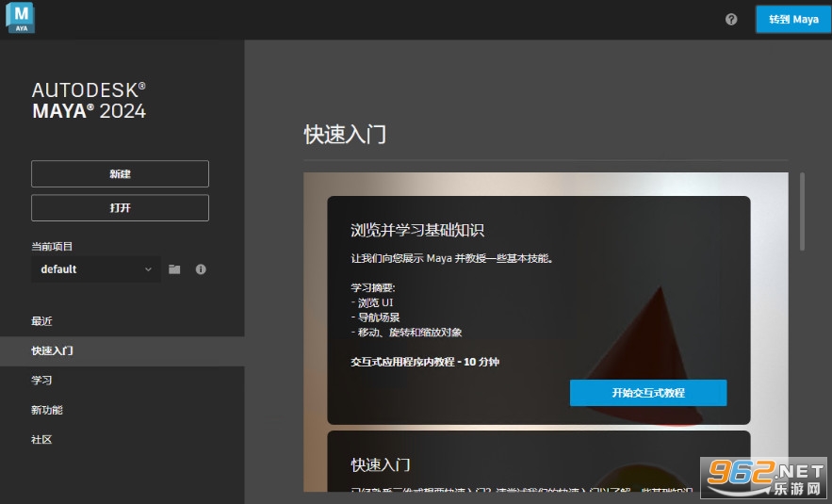Open the 新功能 section

click(47, 410)
